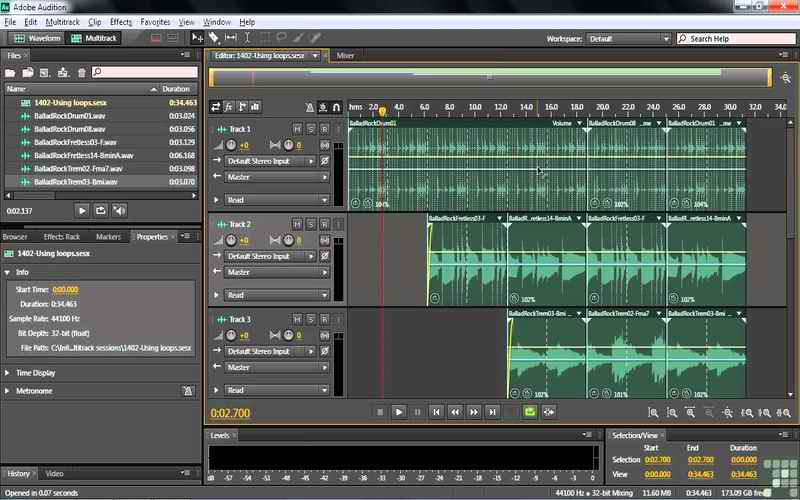800x500 pixels.
Task: Solo Track 2 with the S button
Action: tap(311, 224)
